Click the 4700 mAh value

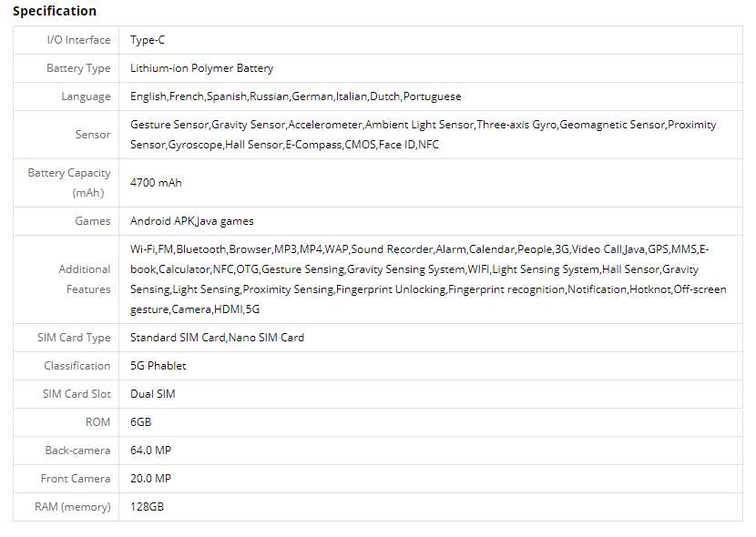(x=156, y=183)
